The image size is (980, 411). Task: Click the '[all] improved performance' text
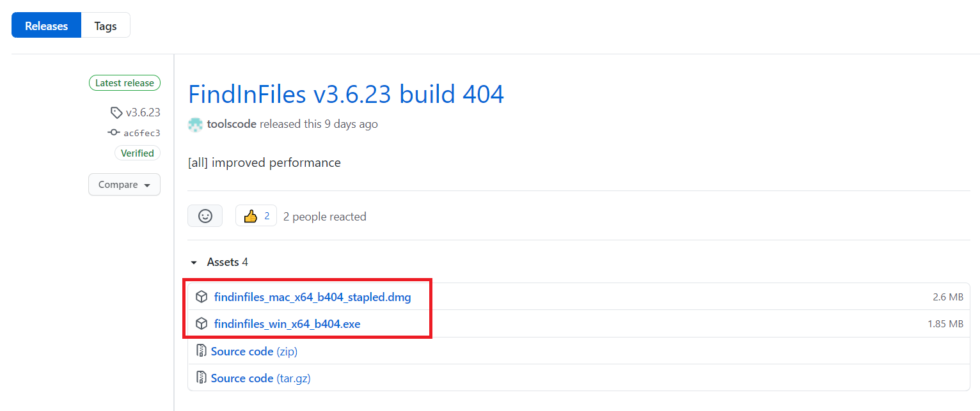264,163
